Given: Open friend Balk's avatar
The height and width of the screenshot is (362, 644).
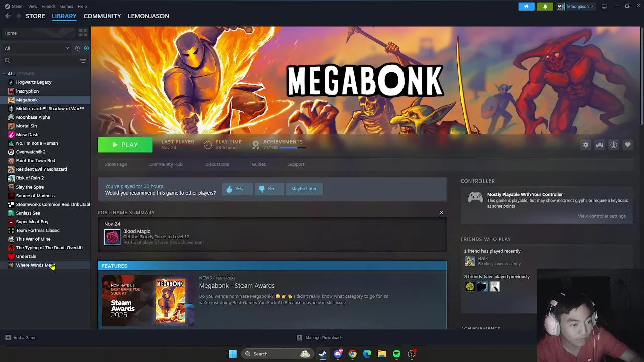Looking at the screenshot, I should click(470, 261).
